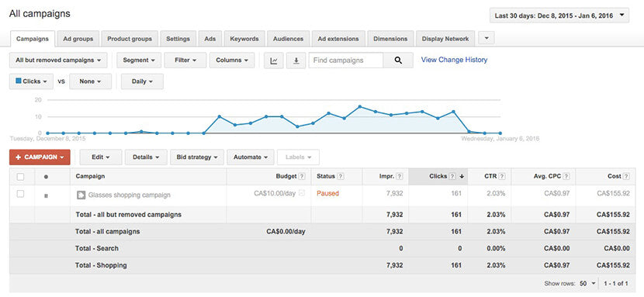Open the Bid strategy dropdown

tap(197, 157)
